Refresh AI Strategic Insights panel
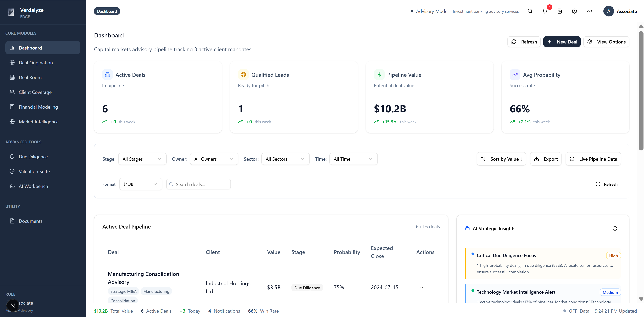 (615, 228)
